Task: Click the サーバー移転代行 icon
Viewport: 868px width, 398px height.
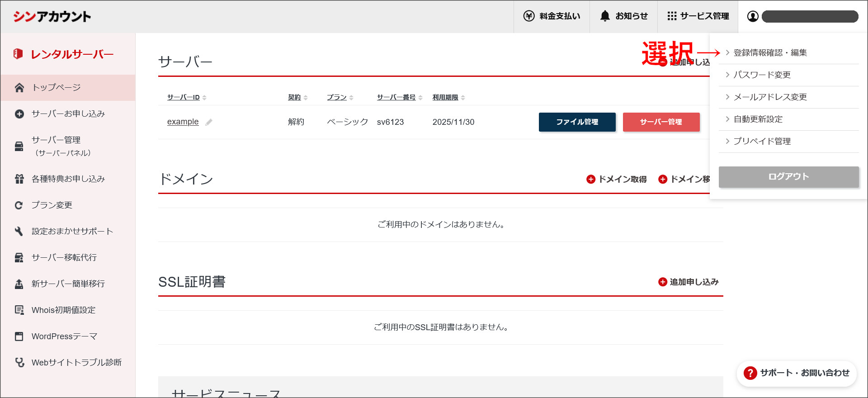Action: [19, 258]
